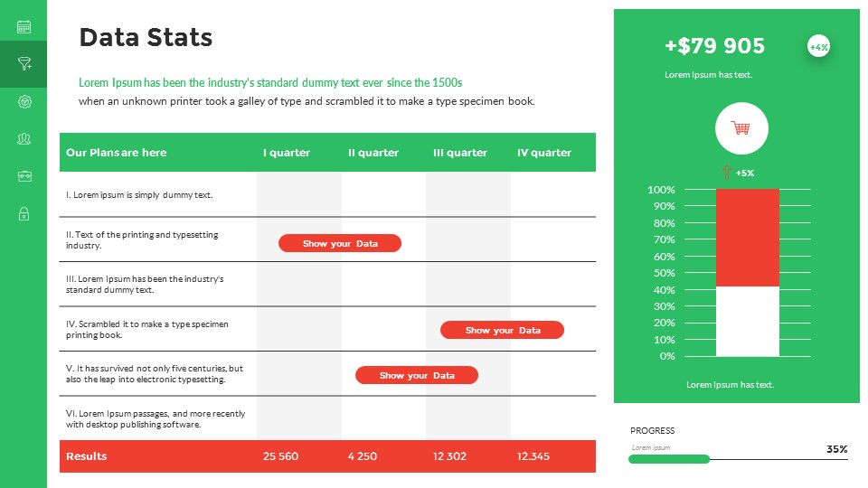Select the padlock icon in sidebar

24,213
